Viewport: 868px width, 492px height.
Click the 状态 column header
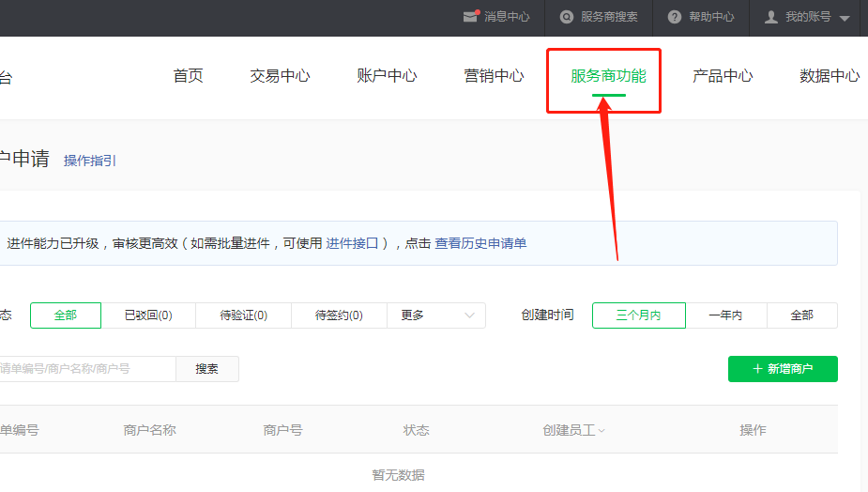tap(417, 430)
